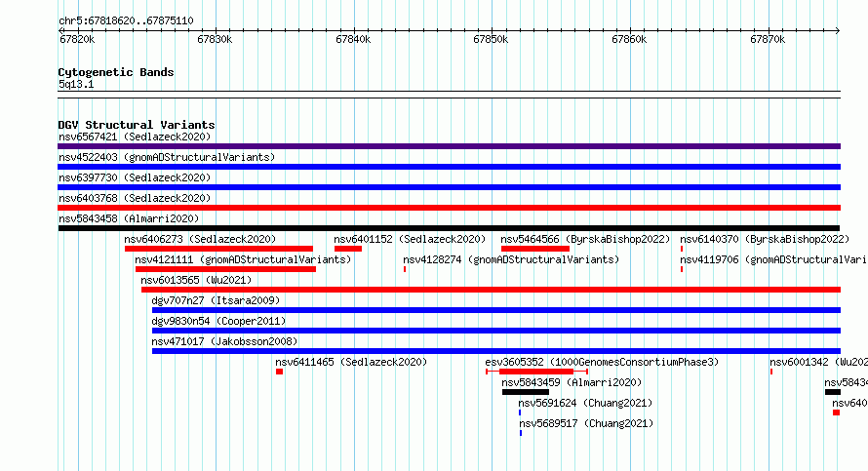Open the nsv5691624 (Chuang2021) label
868x471 pixels.
pyautogui.click(x=585, y=403)
